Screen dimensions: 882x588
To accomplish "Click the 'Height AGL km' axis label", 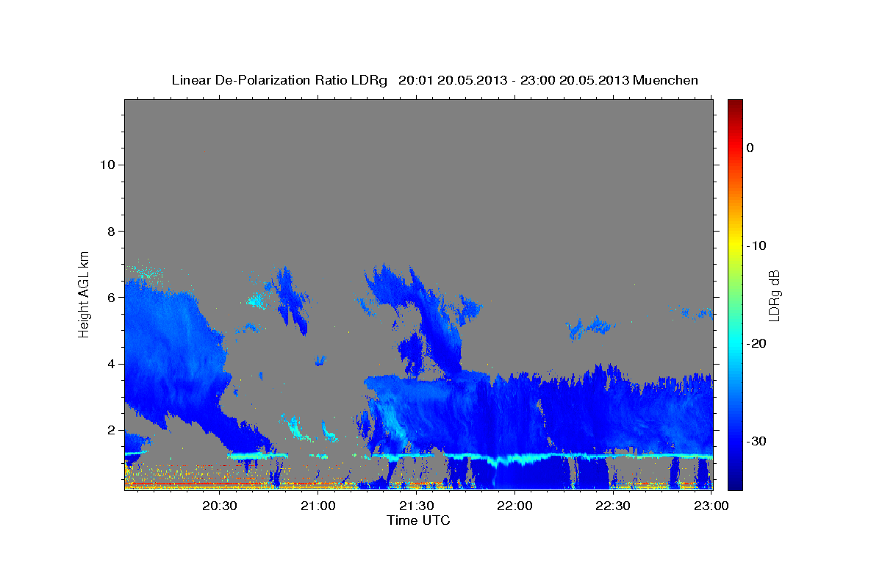I will [x=85, y=293].
